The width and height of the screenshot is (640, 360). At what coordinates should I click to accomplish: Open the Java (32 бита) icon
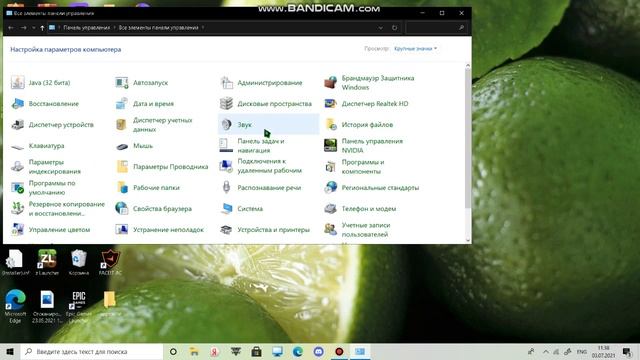(x=18, y=82)
